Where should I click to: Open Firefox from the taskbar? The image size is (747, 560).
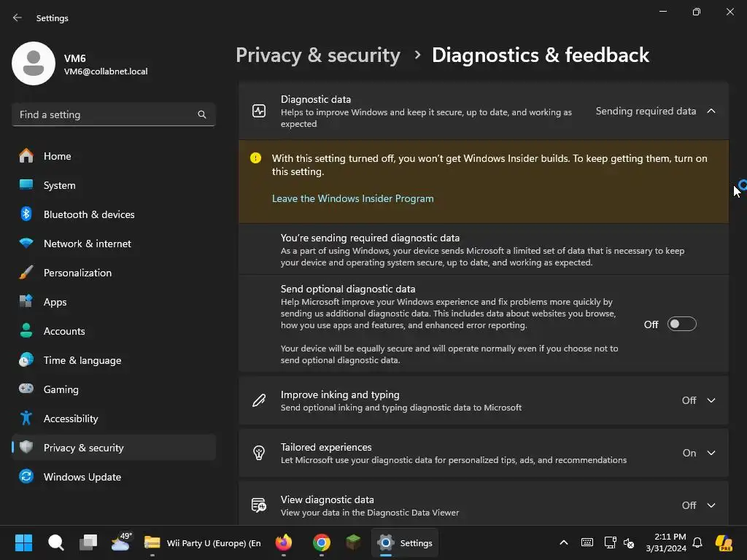[x=284, y=542]
